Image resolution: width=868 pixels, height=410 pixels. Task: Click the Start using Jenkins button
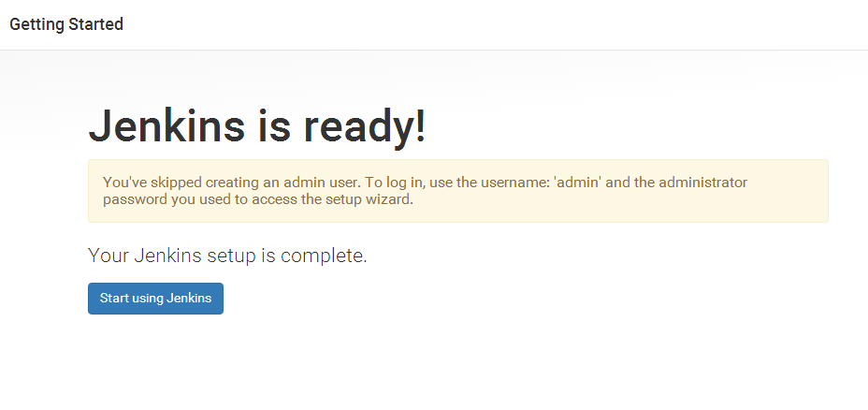[155, 299]
